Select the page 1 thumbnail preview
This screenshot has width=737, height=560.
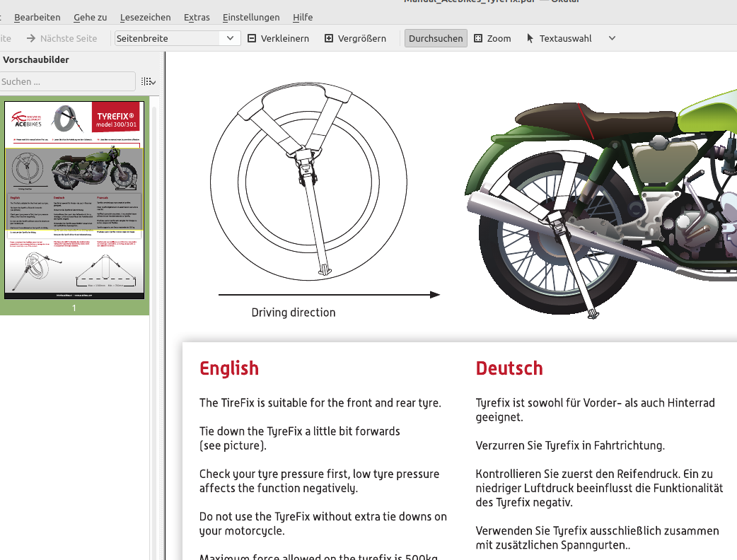[x=74, y=199]
